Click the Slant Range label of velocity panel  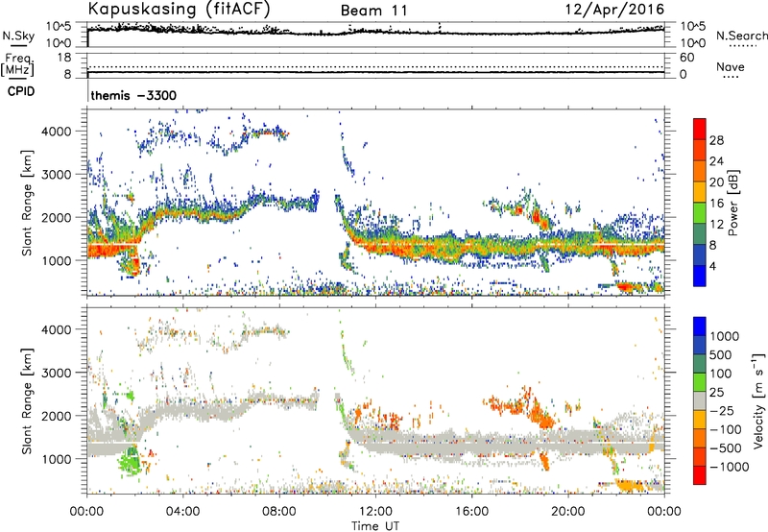pyautogui.click(x=27, y=401)
